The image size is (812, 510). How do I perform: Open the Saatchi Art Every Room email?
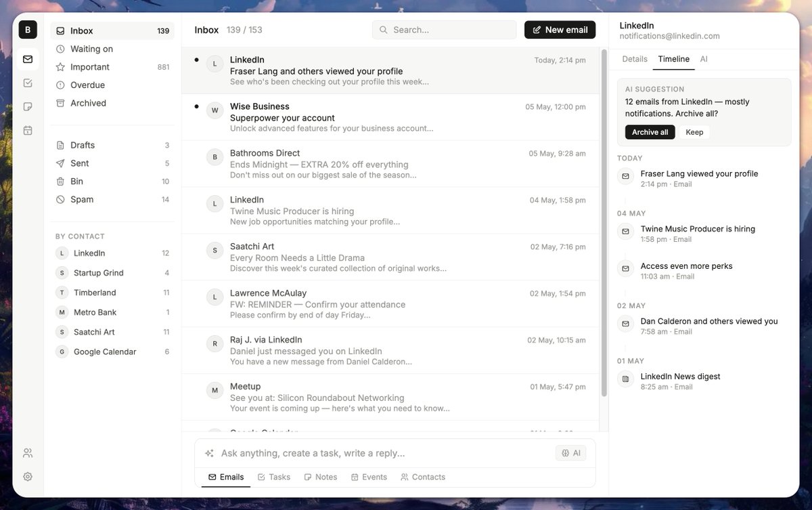point(390,257)
